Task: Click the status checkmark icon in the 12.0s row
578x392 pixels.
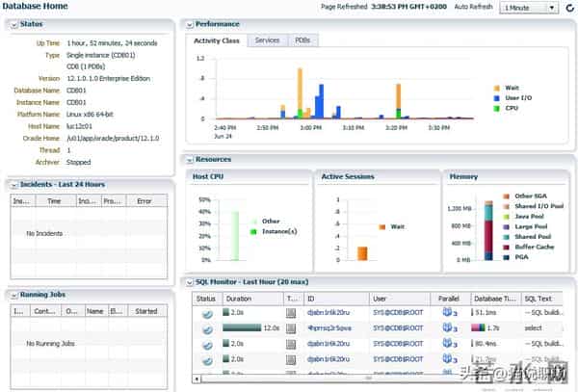Action: click(x=206, y=327)
